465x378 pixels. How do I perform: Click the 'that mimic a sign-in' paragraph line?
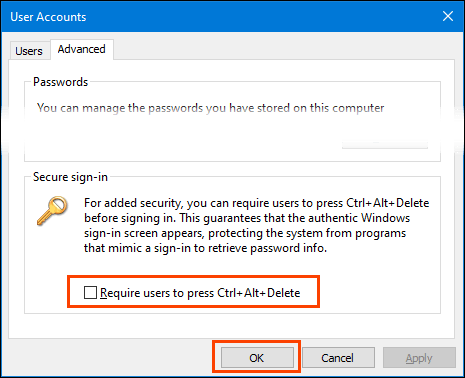[205, 248]
